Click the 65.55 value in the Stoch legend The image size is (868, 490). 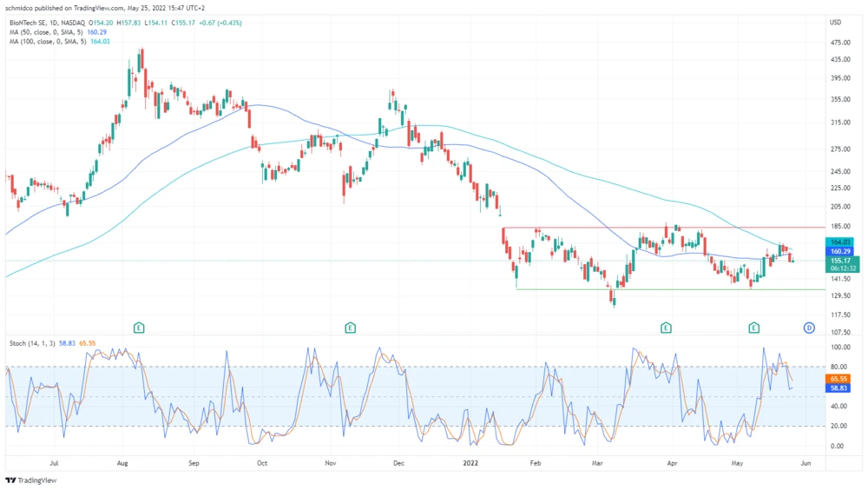coord(87,343)
